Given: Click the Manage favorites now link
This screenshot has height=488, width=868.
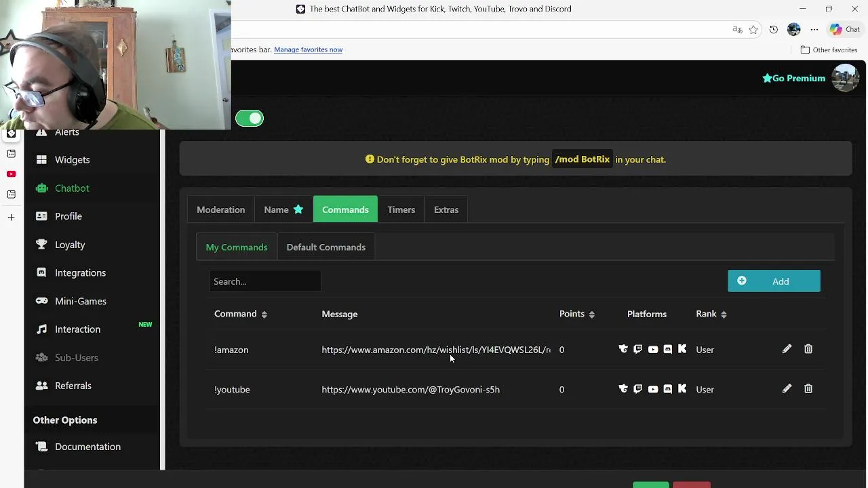Looking at the screenshot, I should tap(308, 49).
